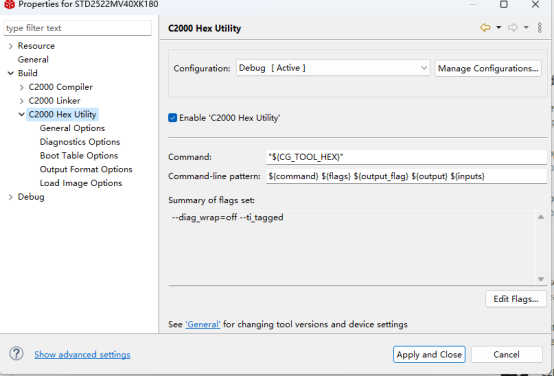554x376 pixels.
Task: Select Boot Table Options in tree
Action: (79, 155)
